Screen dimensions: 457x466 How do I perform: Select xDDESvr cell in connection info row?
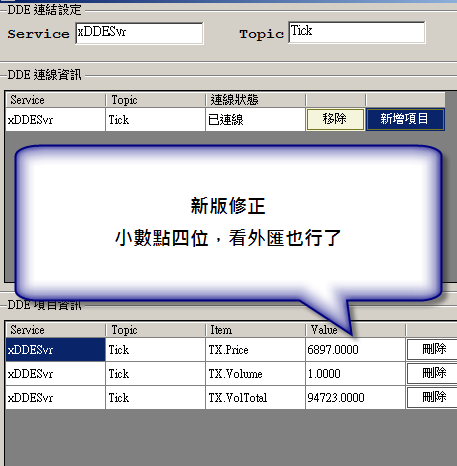pyautogui.click(x=55, y=119)
